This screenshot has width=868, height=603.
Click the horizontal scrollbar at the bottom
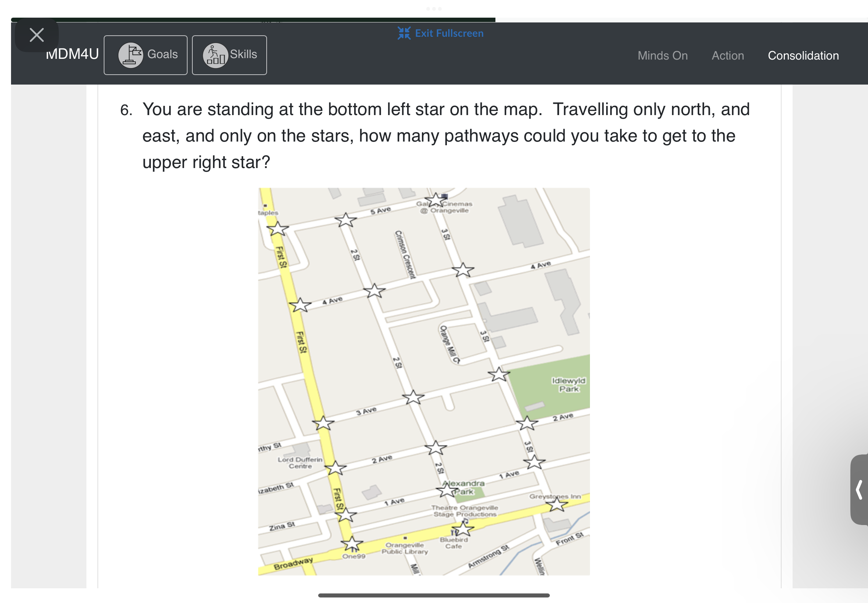(434, 595)
